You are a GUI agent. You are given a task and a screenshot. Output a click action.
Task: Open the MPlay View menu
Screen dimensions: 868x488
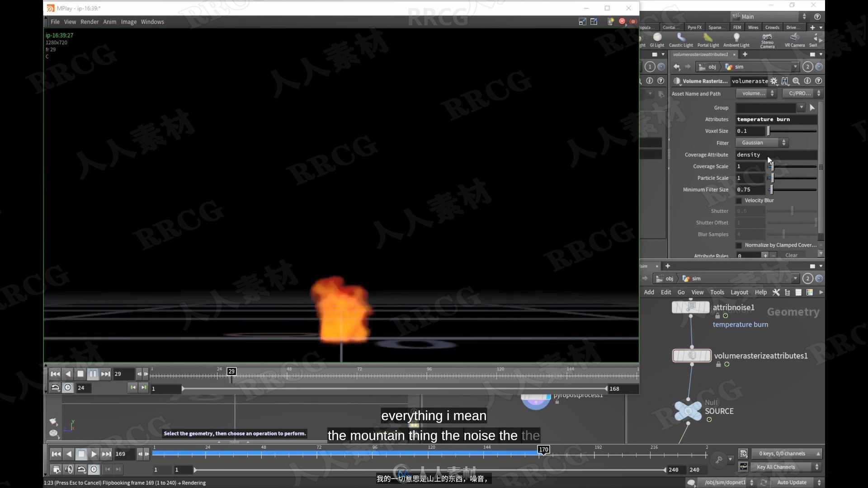point(70,22)
